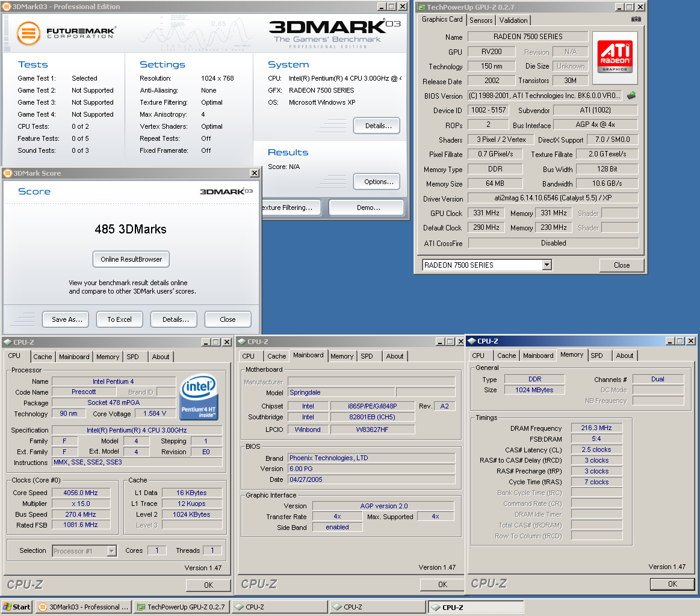700x616 pixels.
Task: Click the GPU-Z title bar icon
Action: point(421,7)
